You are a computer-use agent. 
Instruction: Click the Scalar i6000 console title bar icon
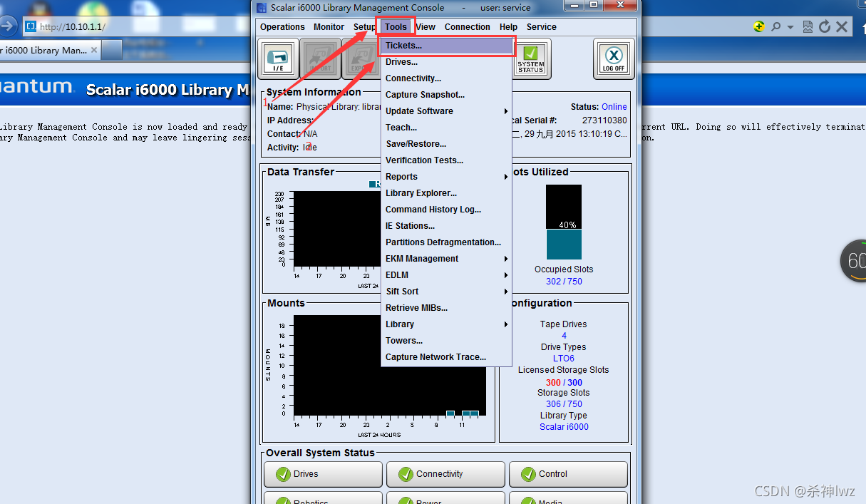click(x=262, y=7)
